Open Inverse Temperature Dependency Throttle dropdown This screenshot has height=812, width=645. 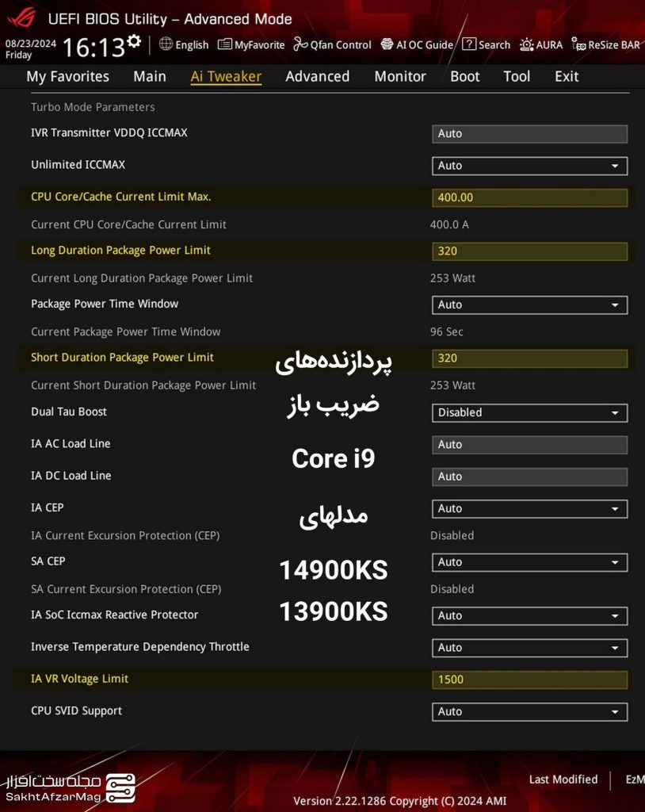coord(529,648)
